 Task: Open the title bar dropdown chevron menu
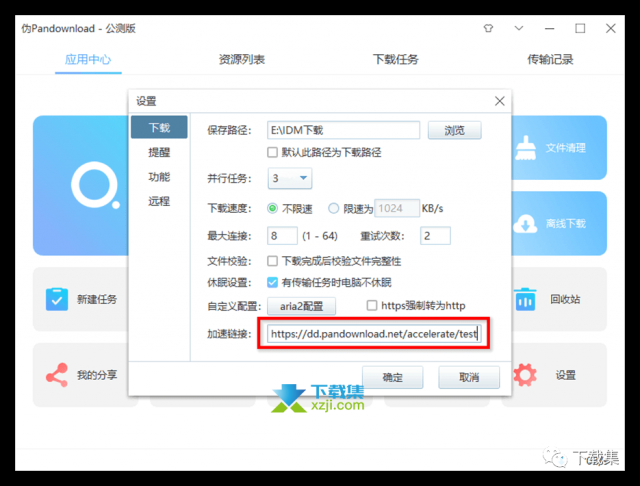(519, 28)
